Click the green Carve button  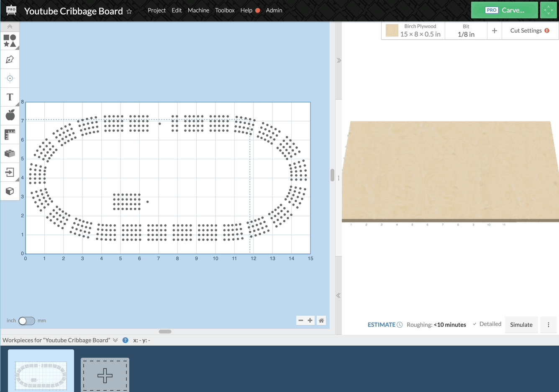504,10
